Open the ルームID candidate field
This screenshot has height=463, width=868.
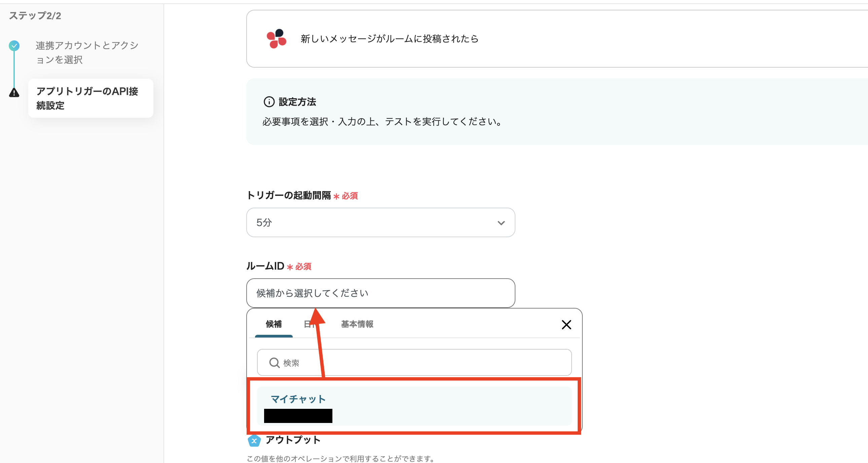click(x=380, y=293)
